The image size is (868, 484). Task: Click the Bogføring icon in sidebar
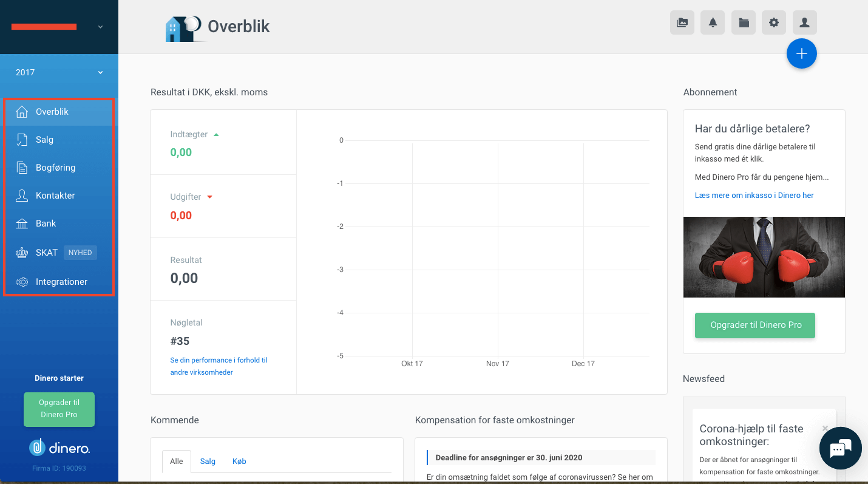coord(22,168)
